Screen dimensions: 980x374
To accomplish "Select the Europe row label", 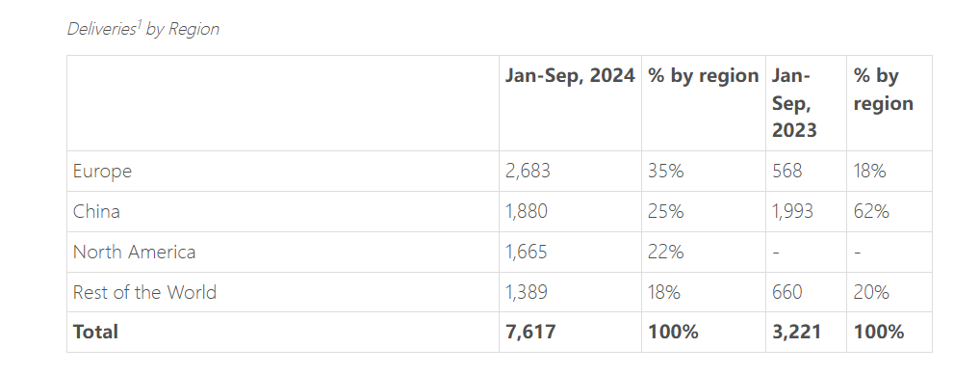I will click(102, 172).
